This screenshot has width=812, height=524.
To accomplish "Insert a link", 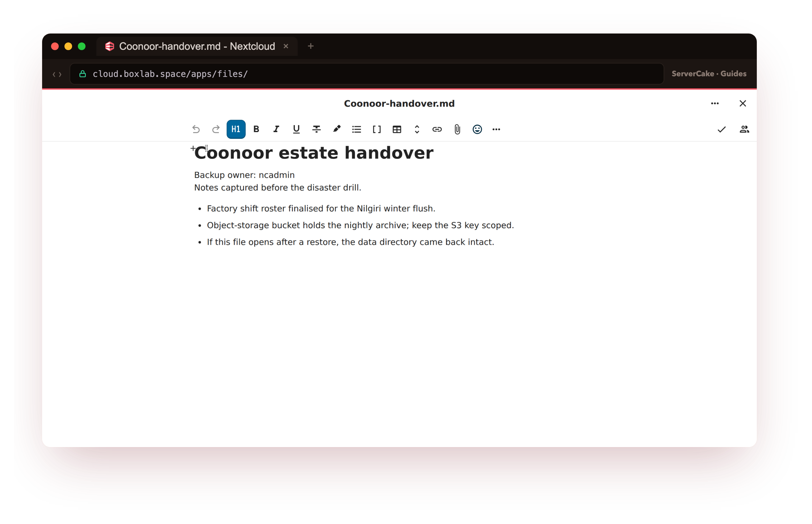I will click(437, 129).
